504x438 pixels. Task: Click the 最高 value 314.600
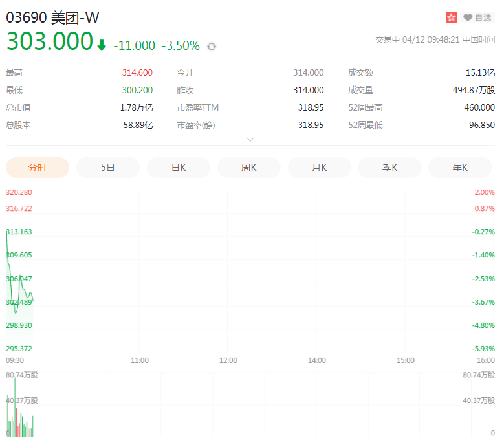tap(137, 72)
